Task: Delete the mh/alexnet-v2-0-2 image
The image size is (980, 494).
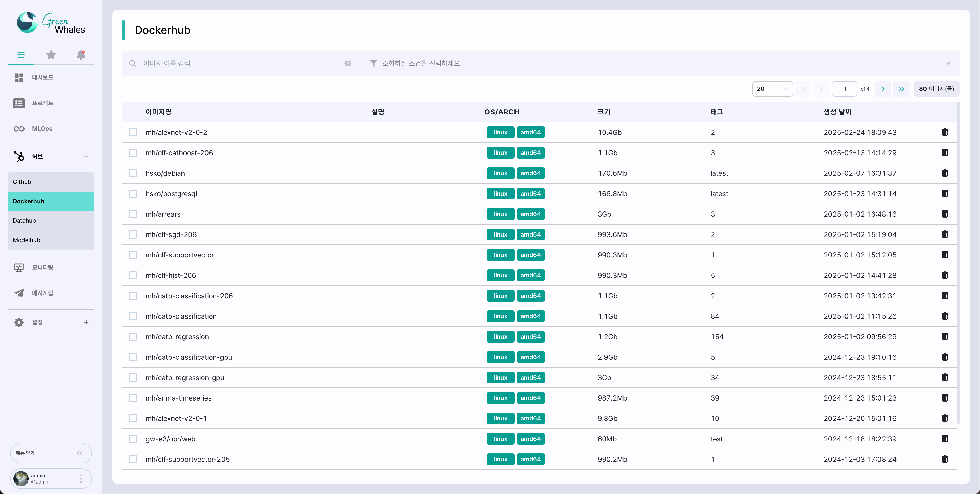Action: 945,132
